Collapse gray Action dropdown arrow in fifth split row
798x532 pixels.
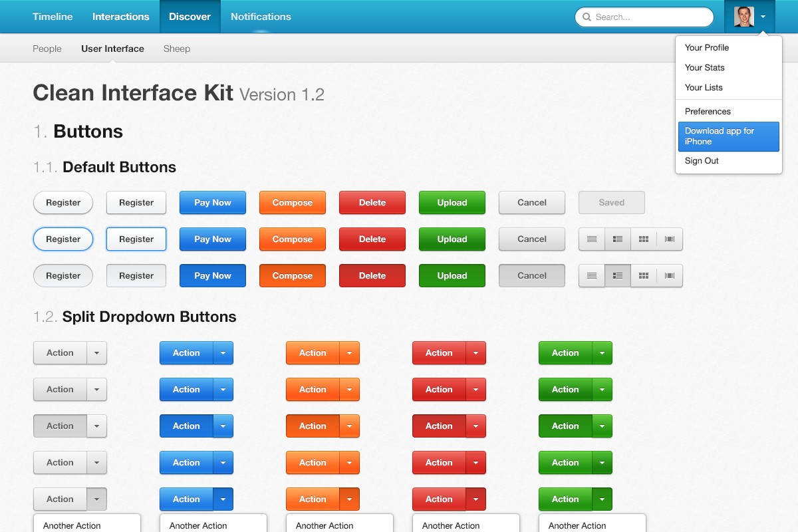pos(96,499)
